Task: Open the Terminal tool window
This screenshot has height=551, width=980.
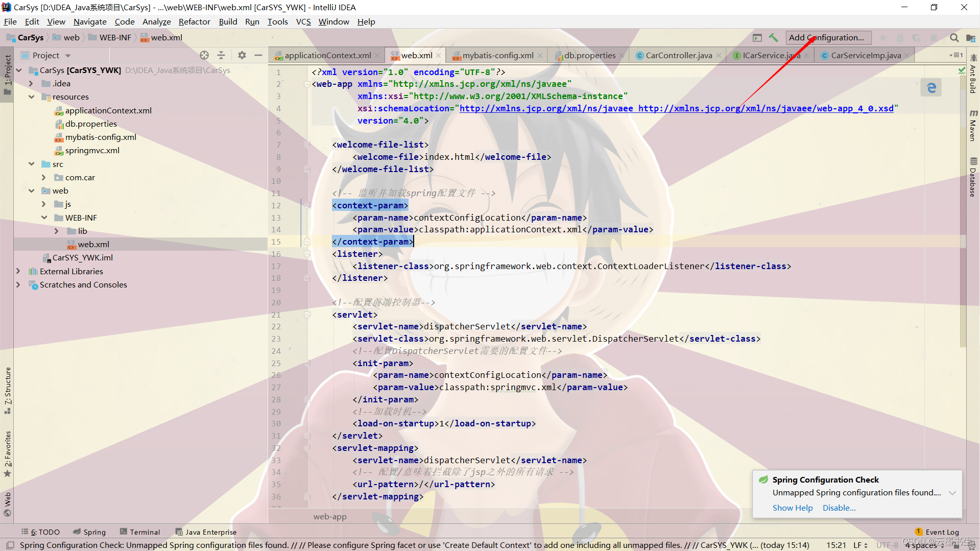Action: [140, 532]
